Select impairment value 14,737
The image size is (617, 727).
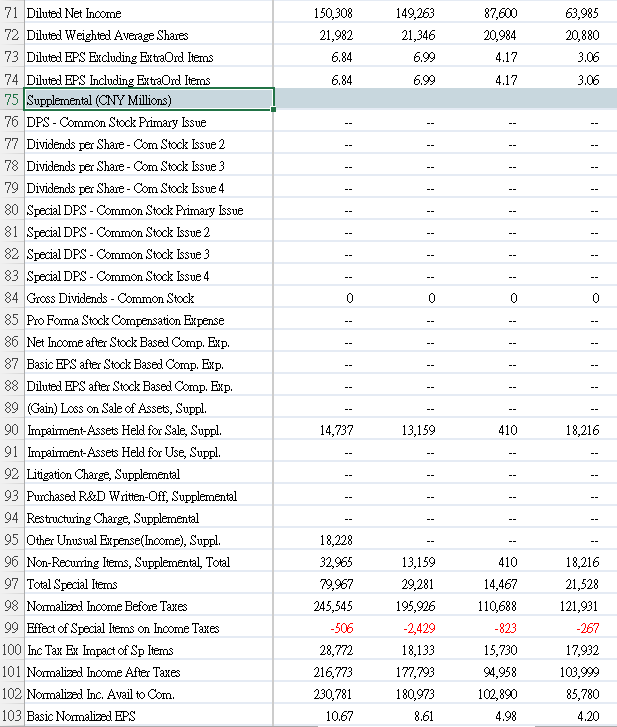click(x=336, y=431)
